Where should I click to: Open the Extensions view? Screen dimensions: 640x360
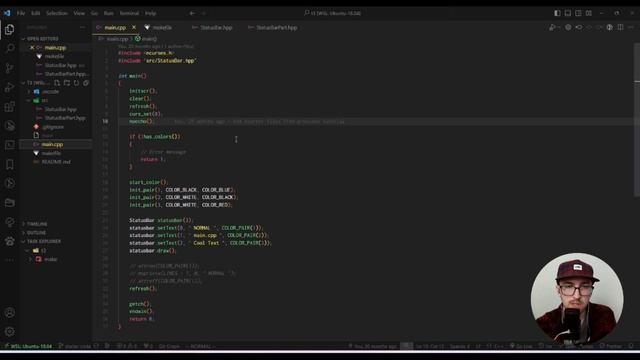tap(9, 107)
